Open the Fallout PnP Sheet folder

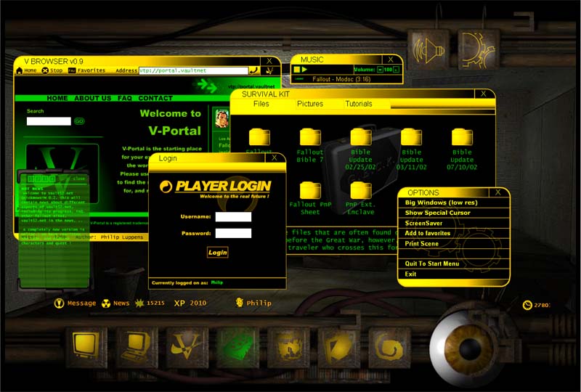pos(310,190)
